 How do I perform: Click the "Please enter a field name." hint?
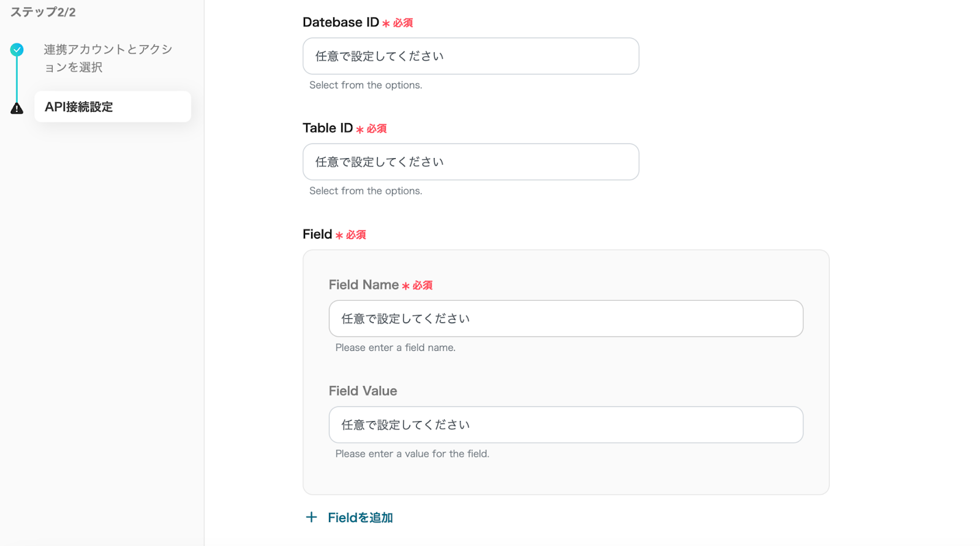(395, 347)
